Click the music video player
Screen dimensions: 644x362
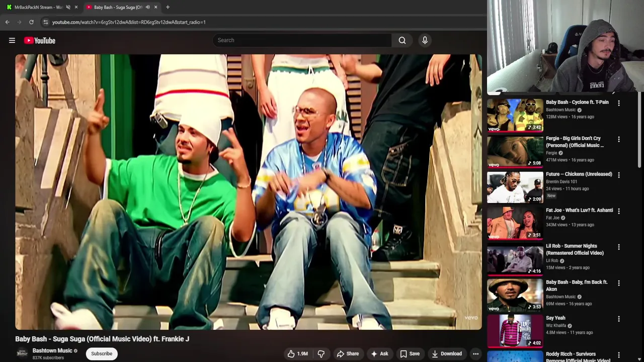click(x=249, y=192)
